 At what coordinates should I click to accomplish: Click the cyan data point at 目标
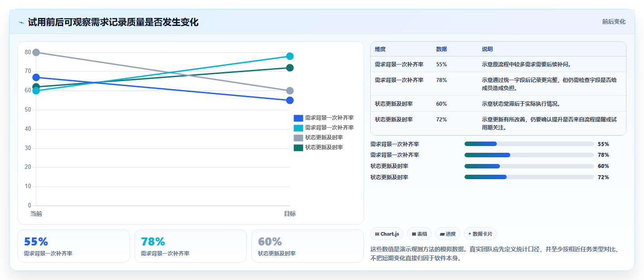click(x=290, y=56)
